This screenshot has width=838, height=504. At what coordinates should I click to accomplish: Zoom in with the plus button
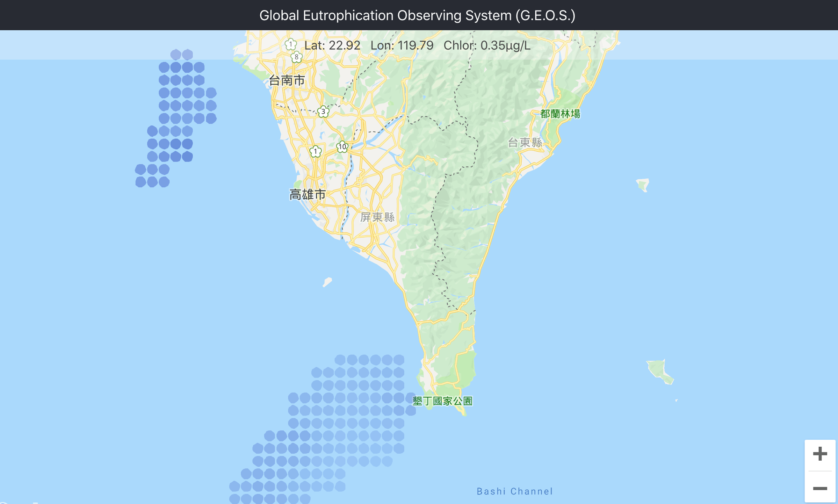coord(820,454)
